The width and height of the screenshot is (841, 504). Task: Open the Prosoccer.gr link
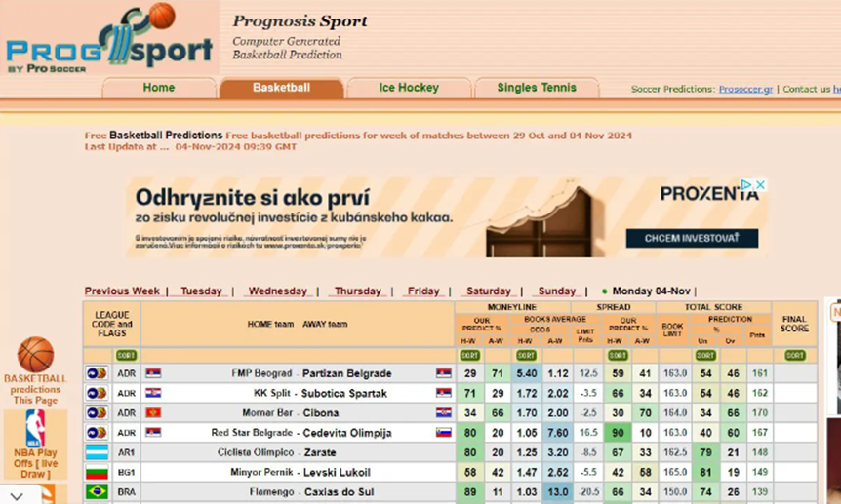click(745, 89)
